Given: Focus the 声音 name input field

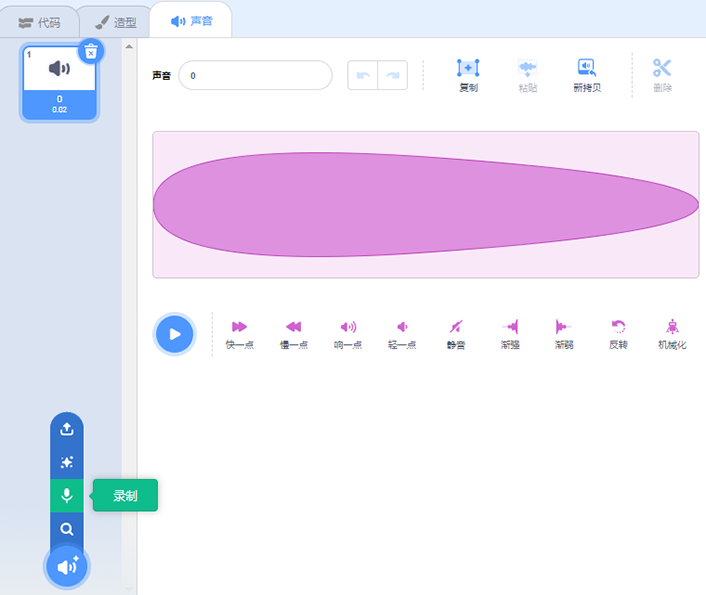Looking at the screenshot, I should (x=255, y=75).
